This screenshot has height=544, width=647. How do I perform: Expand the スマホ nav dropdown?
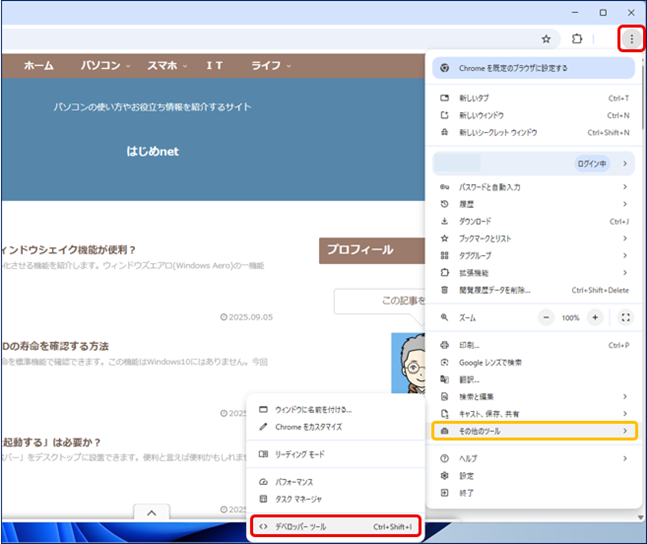pyautogui.click(x=167, y=65)
